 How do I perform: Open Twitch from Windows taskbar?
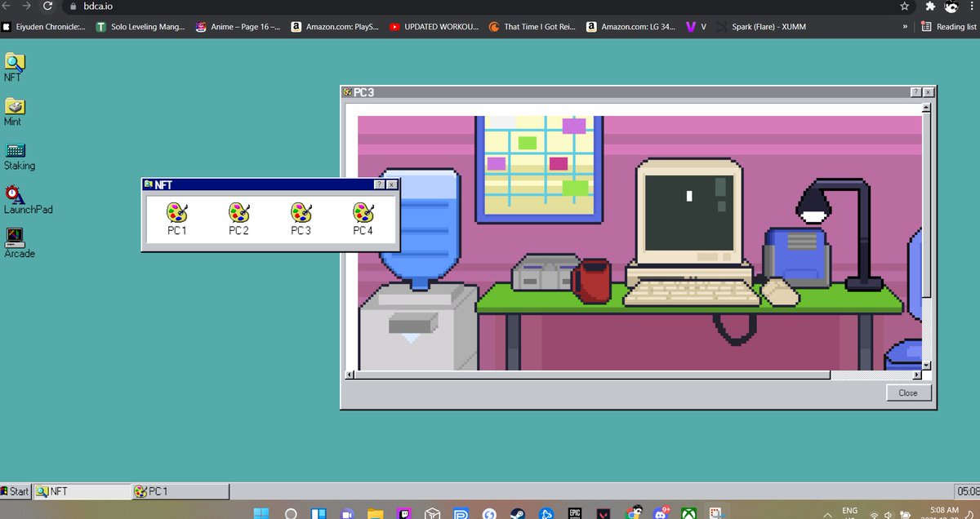pyautogui.click(x=404, y=514)
